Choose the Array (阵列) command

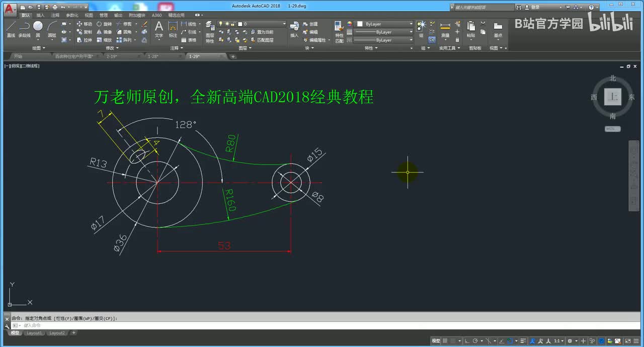[124, 40]
